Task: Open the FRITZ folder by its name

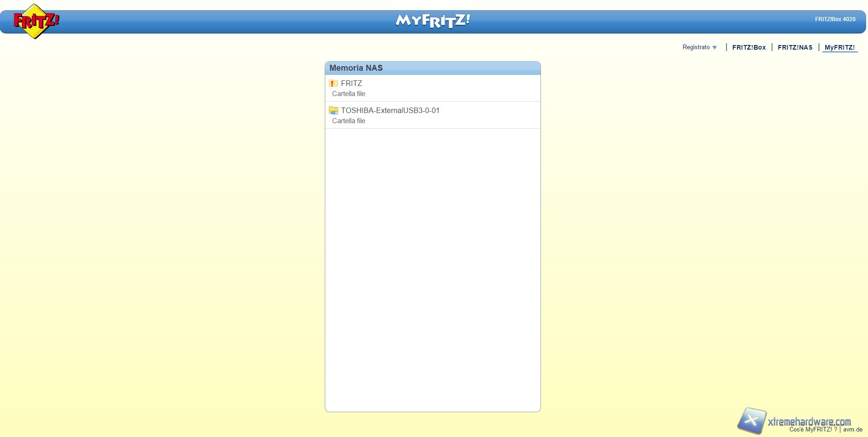Action: click(351, 83)
